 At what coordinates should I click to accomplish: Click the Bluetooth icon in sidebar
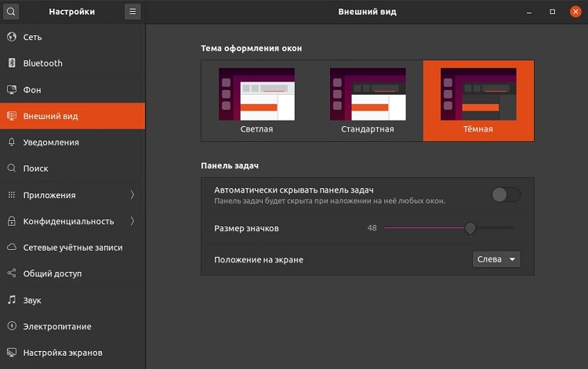pos(12,63)
